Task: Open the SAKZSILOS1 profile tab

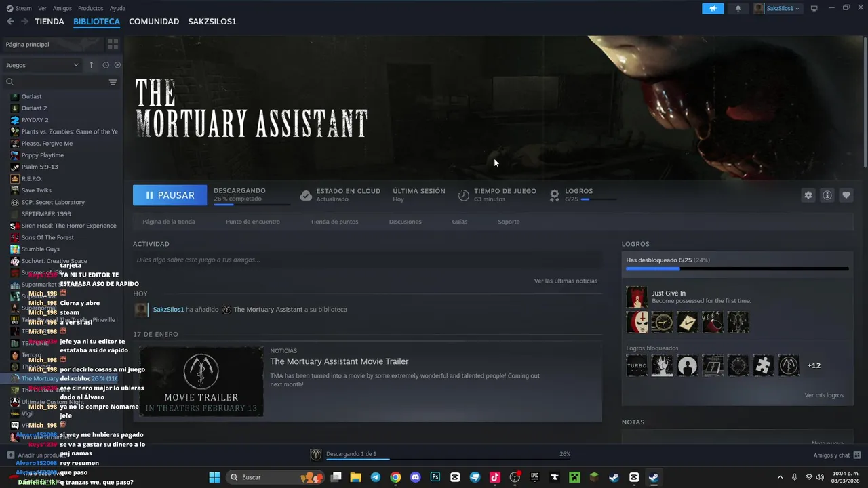Action: [x=212, y=22]
